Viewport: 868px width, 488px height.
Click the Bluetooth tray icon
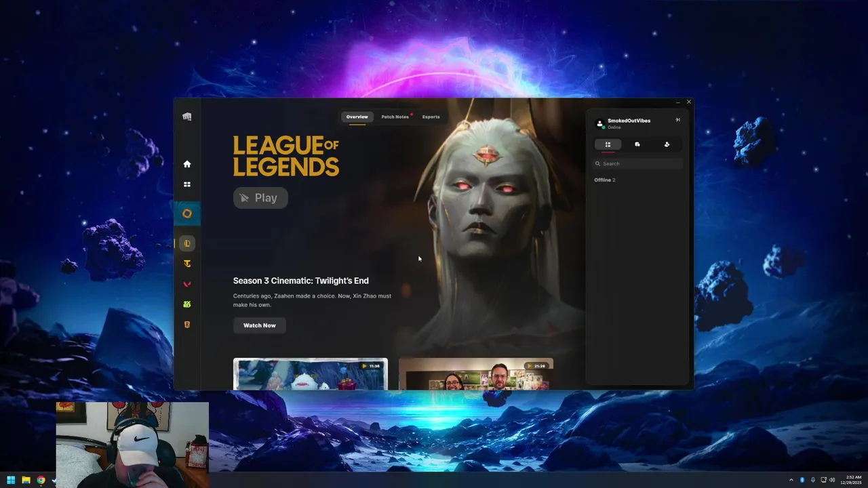pos(802,480)
